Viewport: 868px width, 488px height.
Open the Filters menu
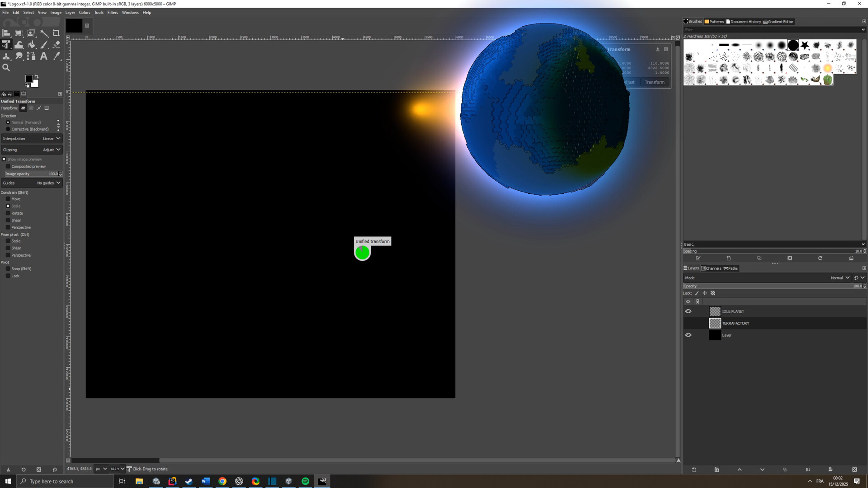pyautogui.click(x=113, y=12)
